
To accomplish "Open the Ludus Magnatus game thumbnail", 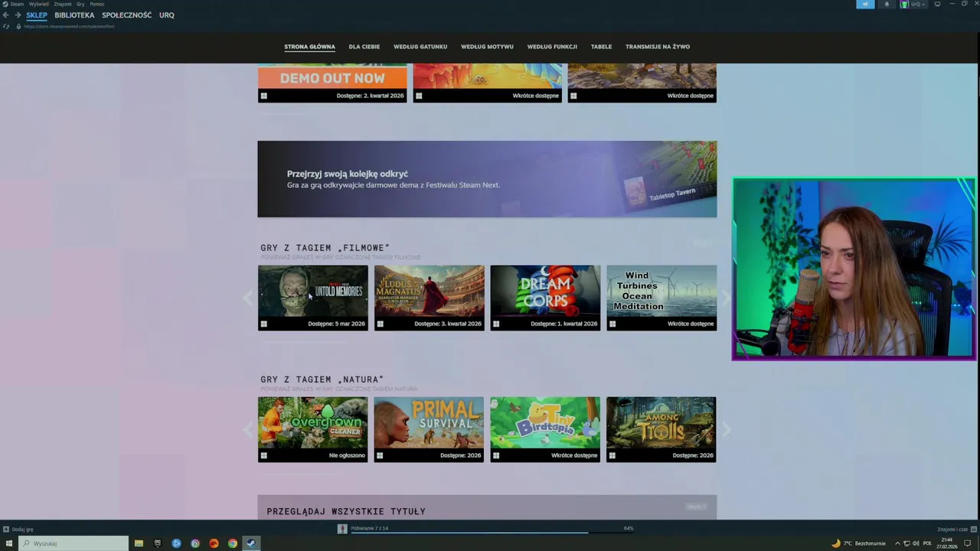I will click(x=430, y=292).
